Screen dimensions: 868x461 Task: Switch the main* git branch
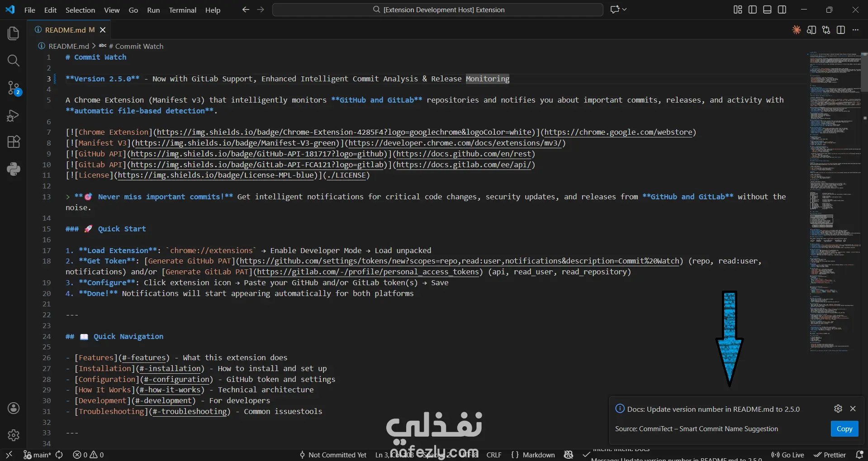[x=37, y=455]
